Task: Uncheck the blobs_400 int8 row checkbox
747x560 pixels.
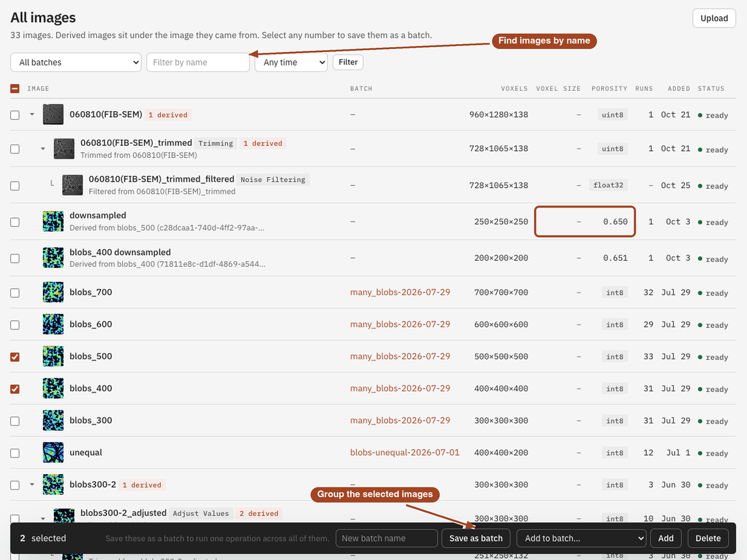Action: pos(15,389)
